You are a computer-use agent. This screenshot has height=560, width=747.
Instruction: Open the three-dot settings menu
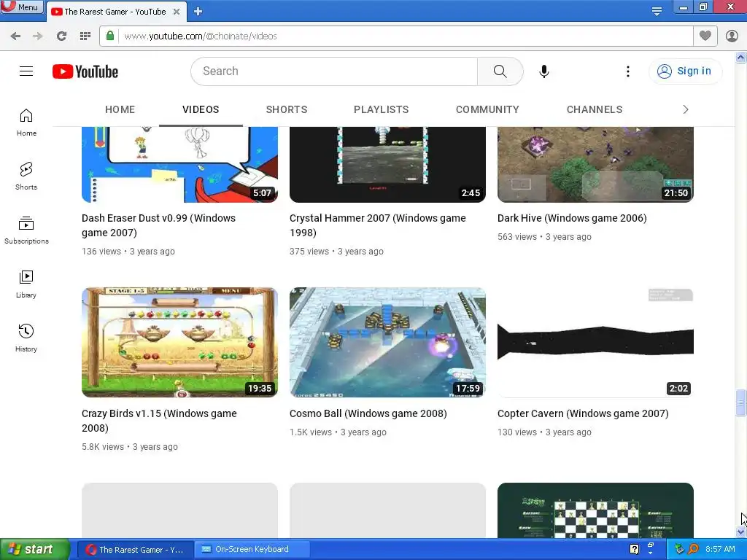pos(628,71)
